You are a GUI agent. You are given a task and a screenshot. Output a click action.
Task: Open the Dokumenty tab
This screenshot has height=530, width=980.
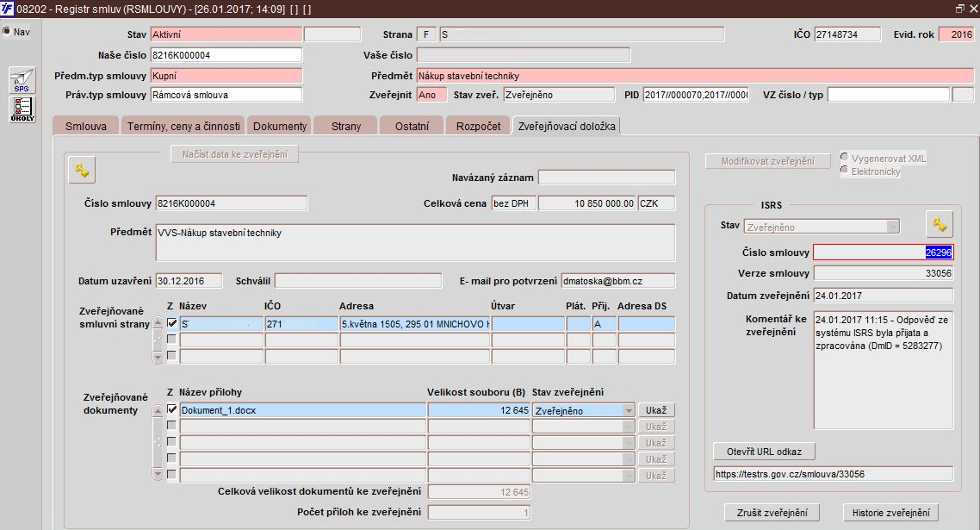279,126
